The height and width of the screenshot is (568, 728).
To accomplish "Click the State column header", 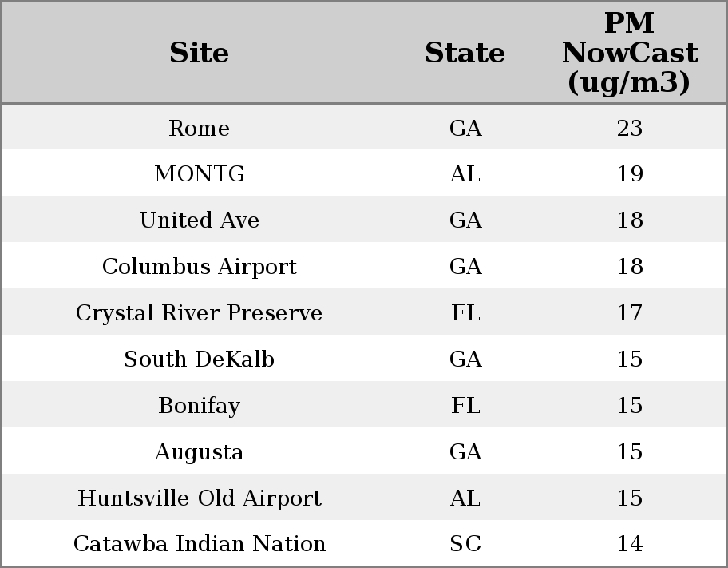I will pyautogui.click(x=465, y=53).
